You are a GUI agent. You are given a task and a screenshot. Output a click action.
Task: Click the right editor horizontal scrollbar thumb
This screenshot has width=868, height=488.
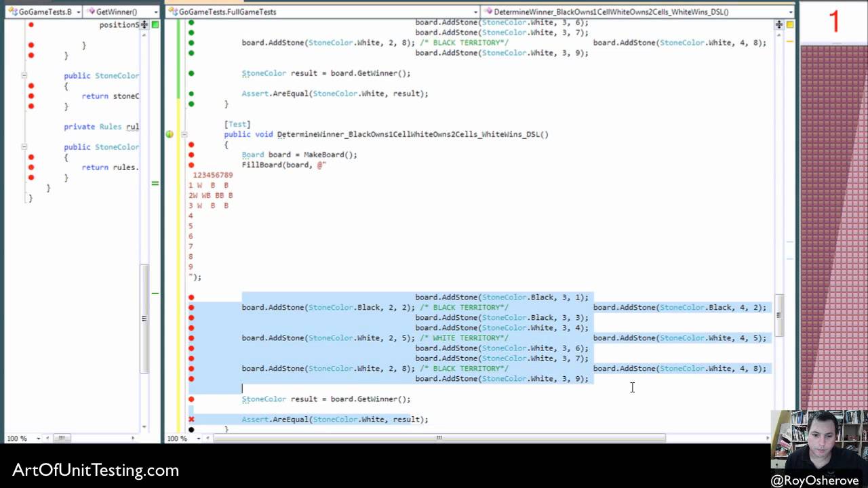(x=439, y=439)
